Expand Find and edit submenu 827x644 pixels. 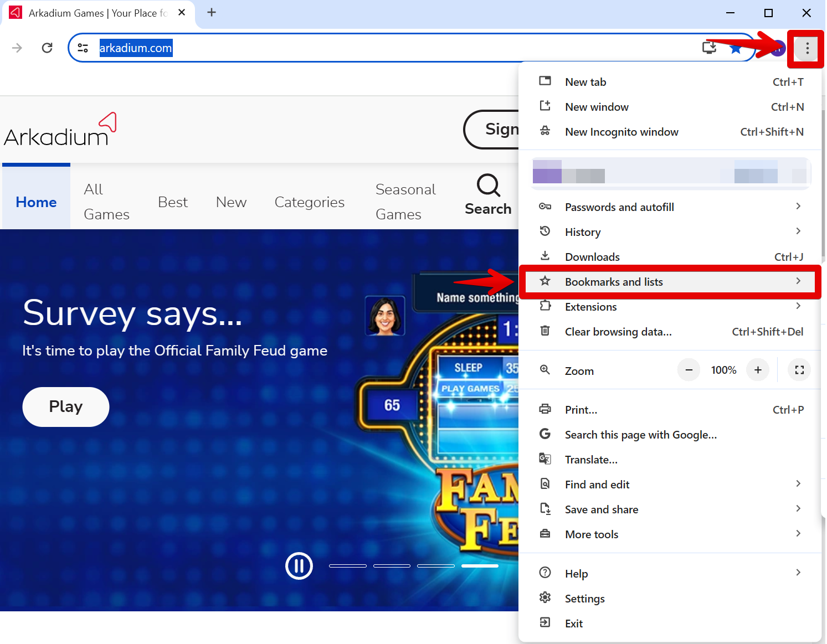(670, 485)
